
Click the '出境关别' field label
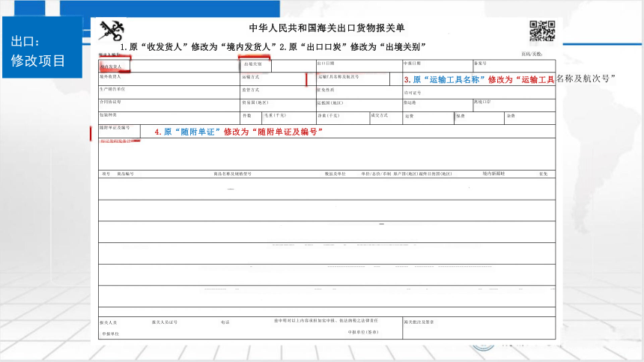(252, 64)
